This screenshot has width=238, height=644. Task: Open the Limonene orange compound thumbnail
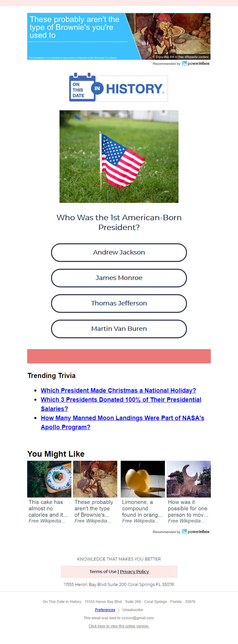(143, 479)
